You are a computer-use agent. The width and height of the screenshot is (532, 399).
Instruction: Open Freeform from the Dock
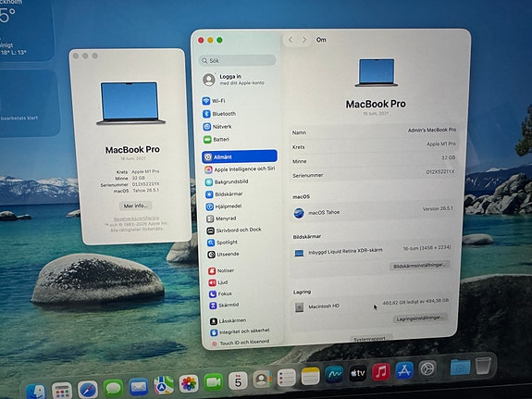pyautogui.click(x=334, y=375)
